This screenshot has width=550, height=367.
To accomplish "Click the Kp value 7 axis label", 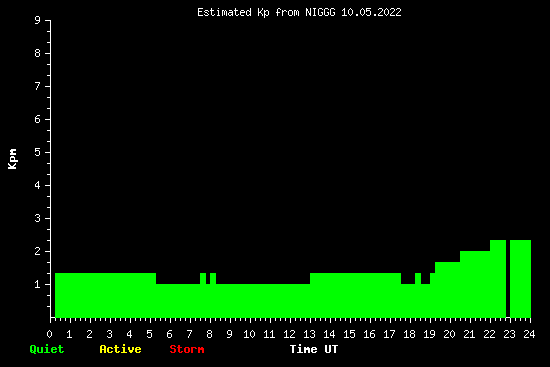I will click(38, 86).
